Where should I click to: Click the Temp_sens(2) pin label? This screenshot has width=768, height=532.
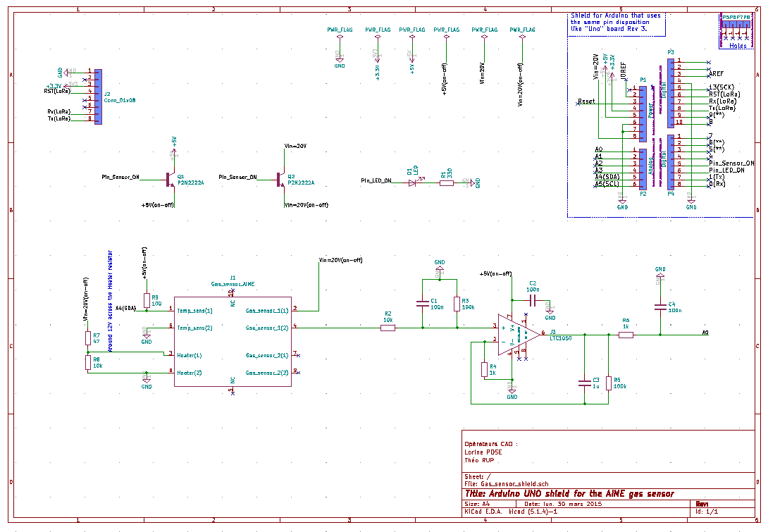[x=194, y=328]
